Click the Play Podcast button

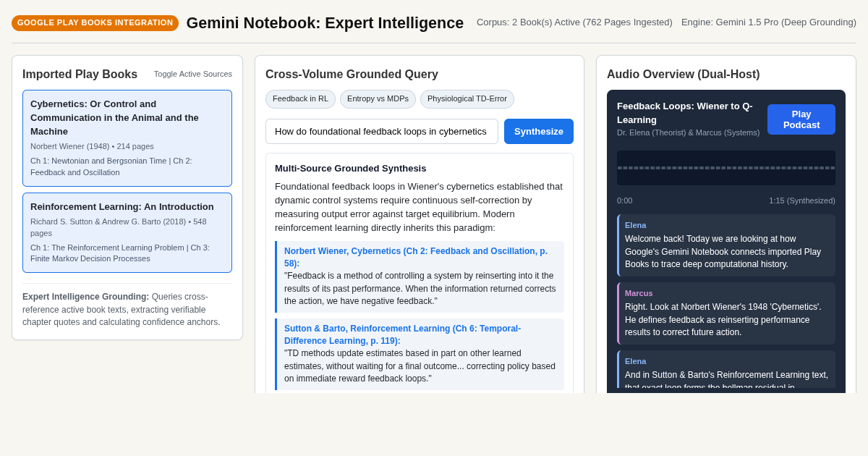pyautogui.click(x=801, y=119)
